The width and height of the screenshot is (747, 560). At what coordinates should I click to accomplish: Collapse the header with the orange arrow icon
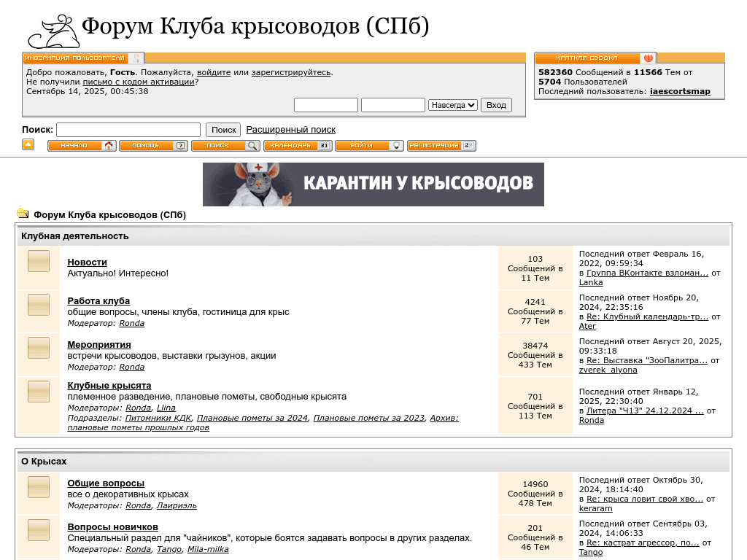(28, 144)
